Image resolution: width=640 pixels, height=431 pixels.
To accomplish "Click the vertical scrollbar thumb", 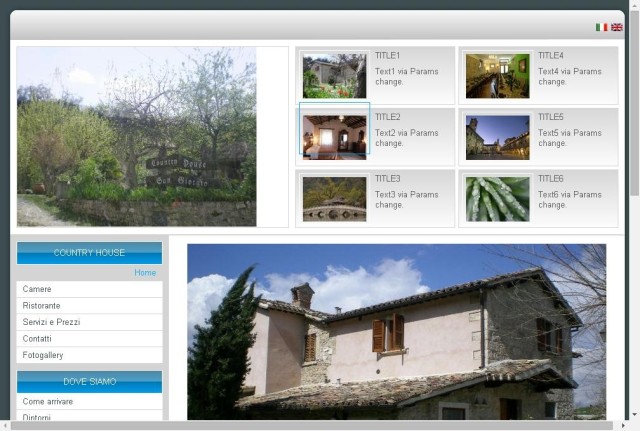I will point(634,104).
